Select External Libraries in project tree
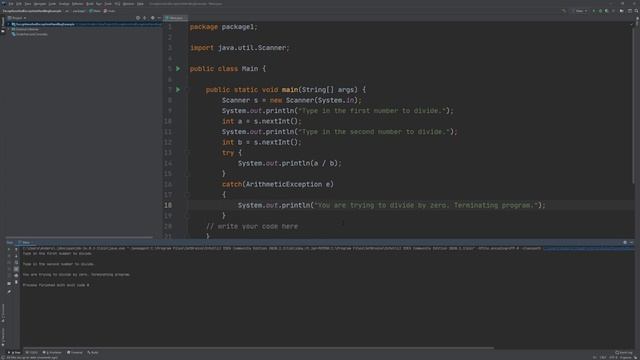 [x=27, y=29]
